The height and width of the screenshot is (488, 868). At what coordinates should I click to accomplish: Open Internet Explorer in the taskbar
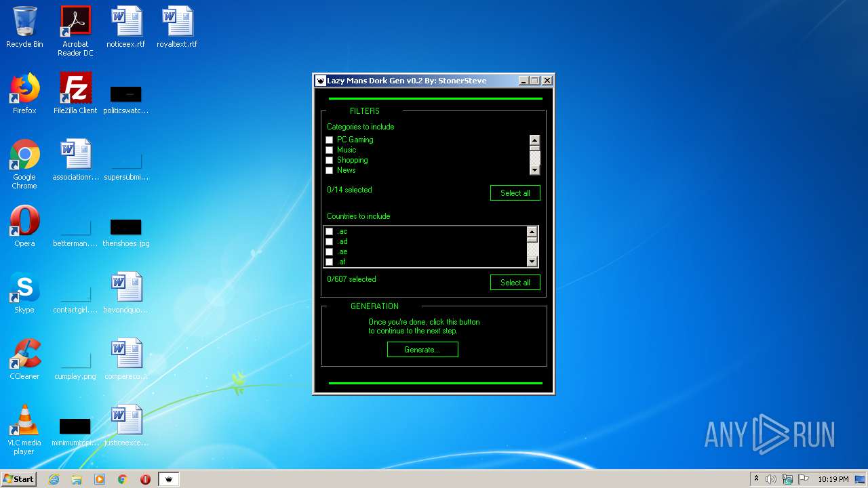(x=54, y=479)
